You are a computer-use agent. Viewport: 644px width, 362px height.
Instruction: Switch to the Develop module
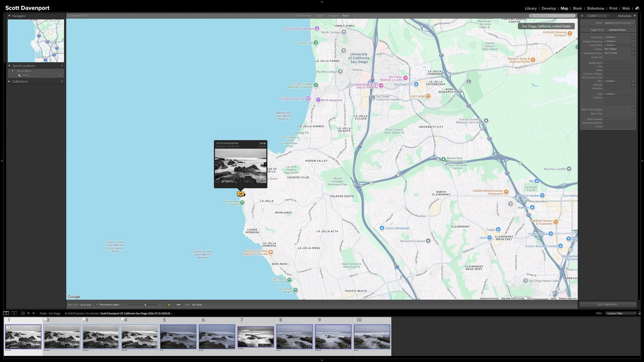point(549,8)
